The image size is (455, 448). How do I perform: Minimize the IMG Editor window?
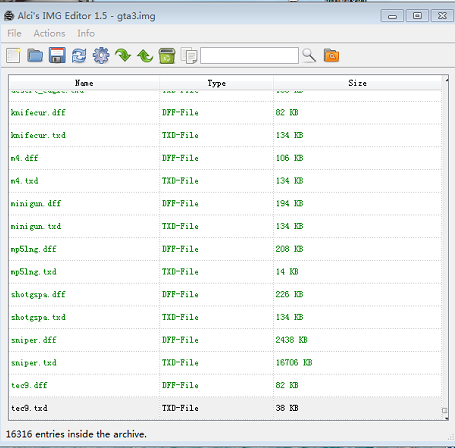coord(392,16)
